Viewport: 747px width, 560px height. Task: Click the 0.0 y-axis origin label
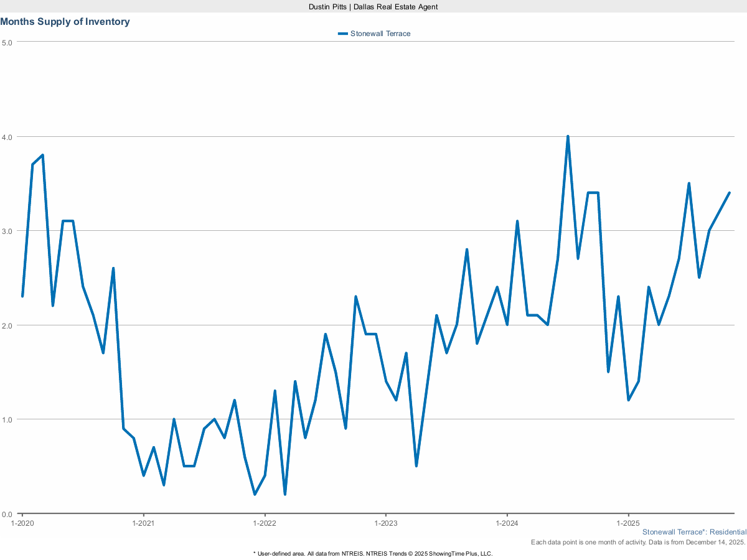point(7,514)
